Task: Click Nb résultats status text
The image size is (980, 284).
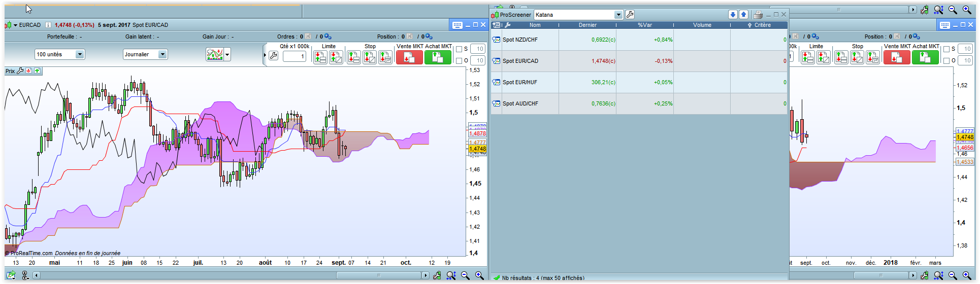Action: tap(543, 278)
